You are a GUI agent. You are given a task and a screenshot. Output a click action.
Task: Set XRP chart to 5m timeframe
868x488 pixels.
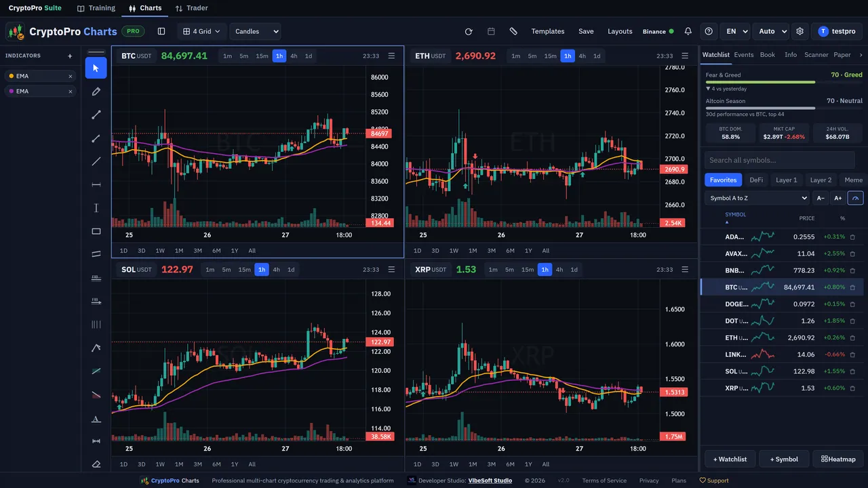tap(509, 270)
